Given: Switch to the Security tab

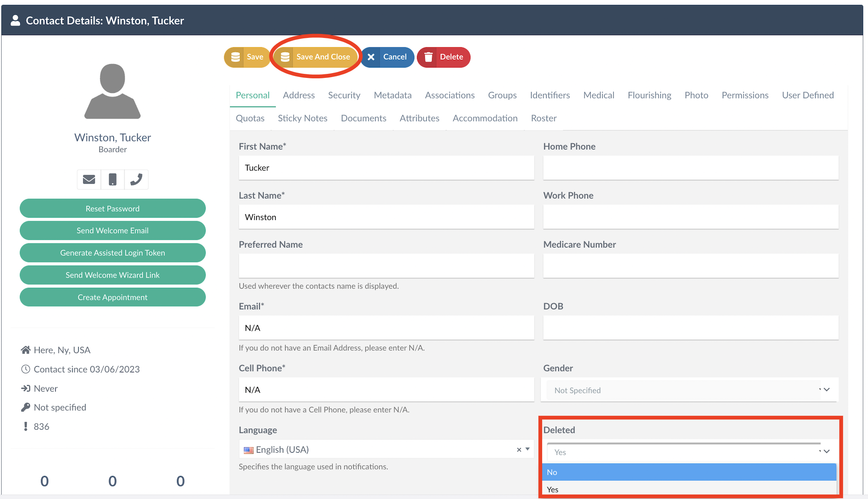Looking at the screenshot, I should [x=344, y=95].
